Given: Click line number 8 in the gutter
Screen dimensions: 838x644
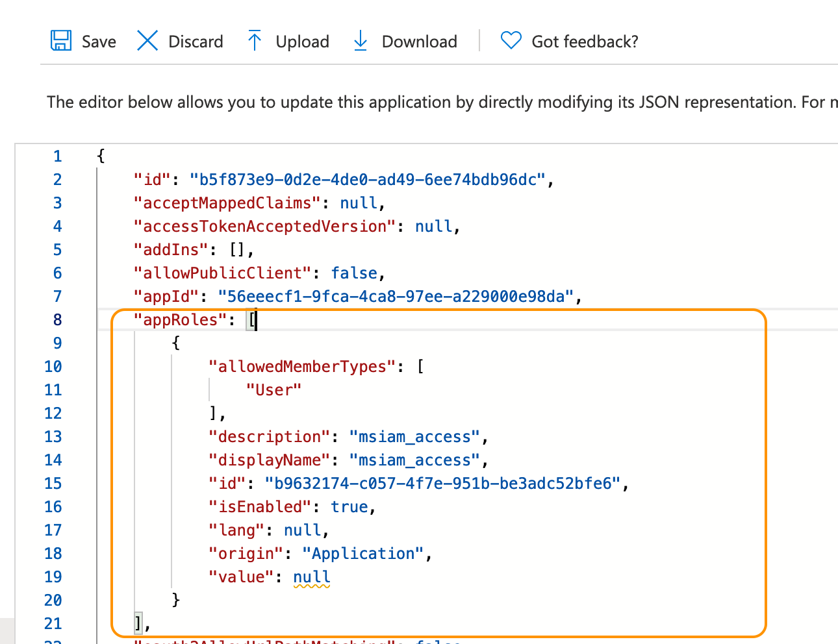Looking at the screenshot, I should (x=57, y=320).
